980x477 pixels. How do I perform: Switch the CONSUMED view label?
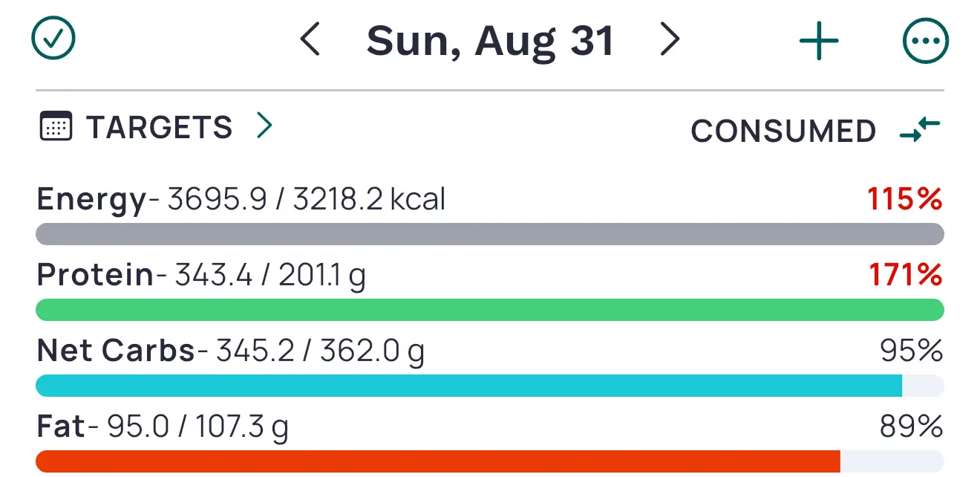point(783,132)
